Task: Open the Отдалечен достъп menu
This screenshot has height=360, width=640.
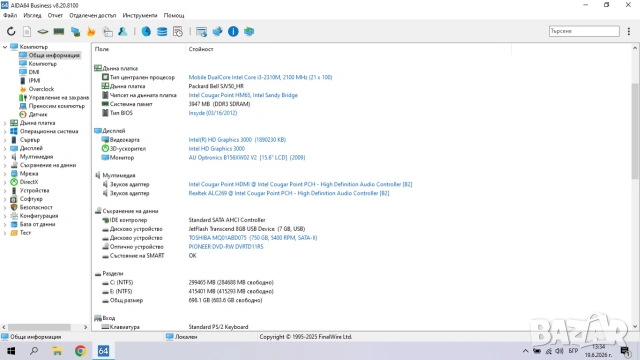Action: [x=93, y=16]
